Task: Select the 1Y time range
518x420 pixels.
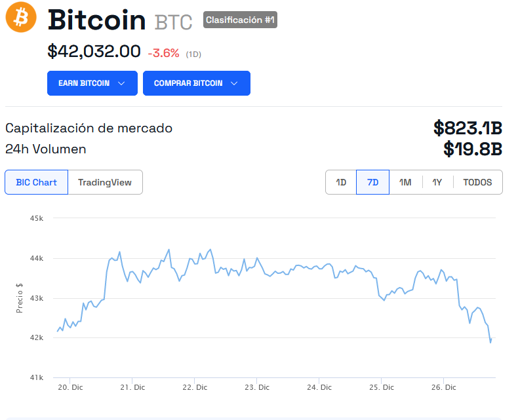Action: click(x=437, y=182)
